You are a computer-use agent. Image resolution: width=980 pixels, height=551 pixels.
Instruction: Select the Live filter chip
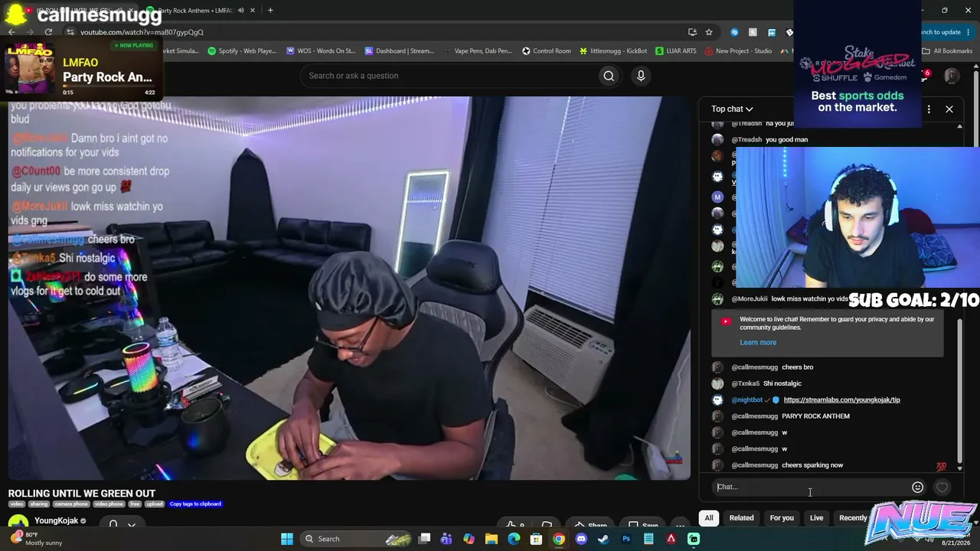[x=816, y=518]
